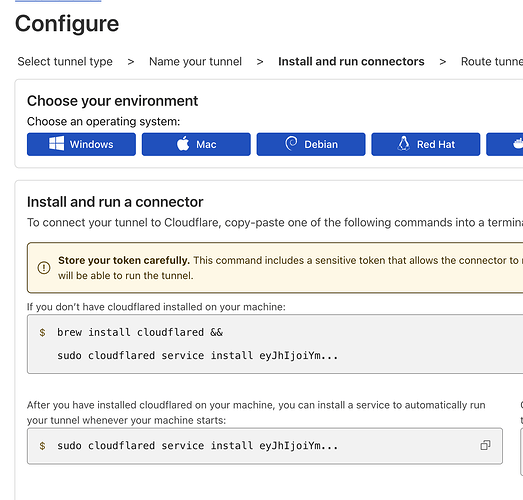
Task: Open the Route tunnel step
Action: [492, 62]
